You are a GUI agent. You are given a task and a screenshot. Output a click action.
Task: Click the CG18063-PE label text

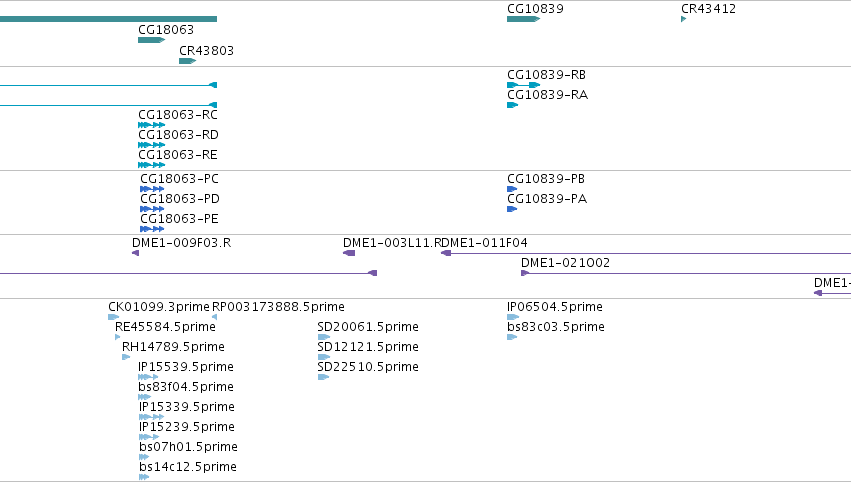179,219
